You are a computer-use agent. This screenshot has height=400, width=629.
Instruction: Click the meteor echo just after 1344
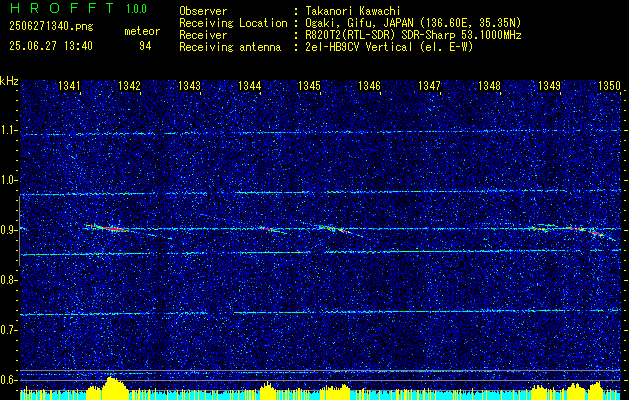tap(270, 229)
